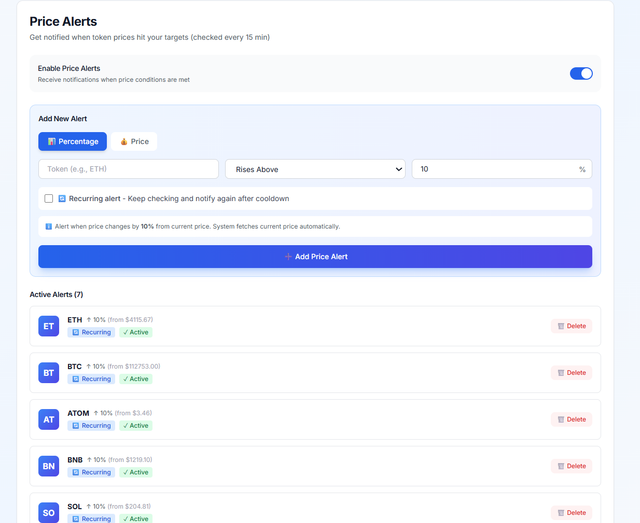Open the Rises Above condition dropdown

click(315, 169)
